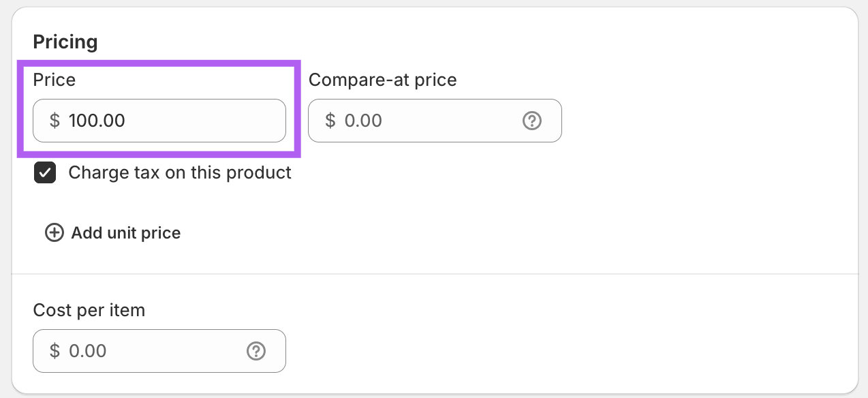Image resolution: width=868 pixels, height=398 pixels.
Task: Click the dollar sign in Cost per item
Action: point(55,351)
